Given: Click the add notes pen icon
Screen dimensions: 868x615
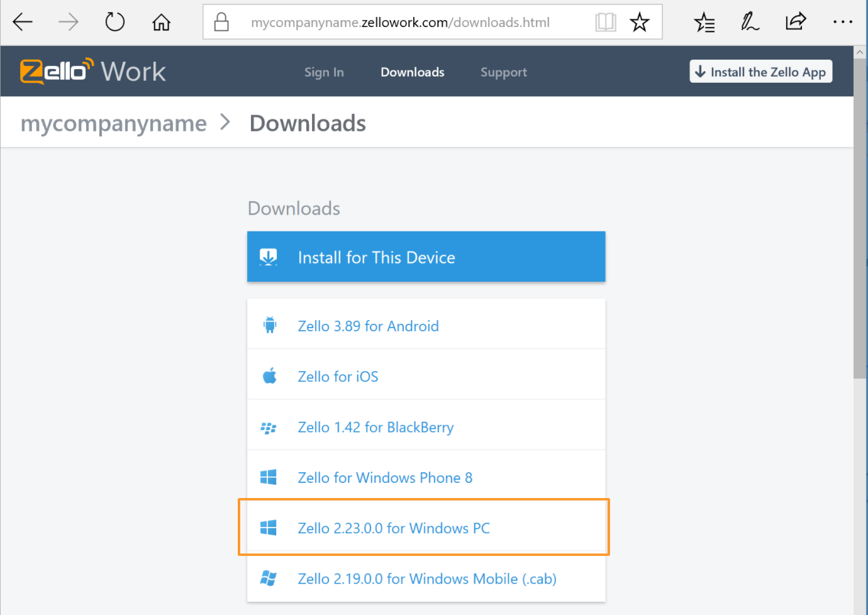Looking at the screenshot, I should (x=750, y=22).
